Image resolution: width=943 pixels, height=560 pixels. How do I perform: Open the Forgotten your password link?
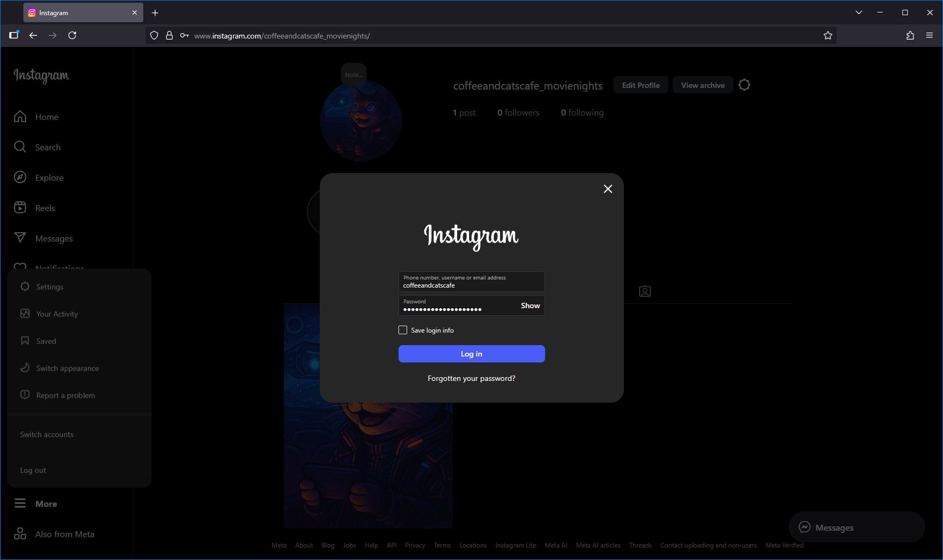pos(471,378)
